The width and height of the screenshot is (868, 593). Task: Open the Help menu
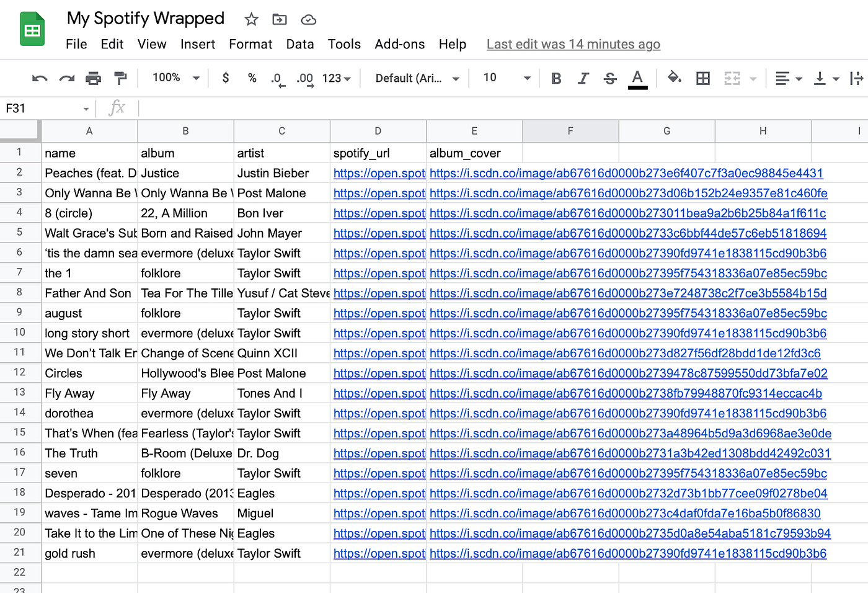point(453,44)
